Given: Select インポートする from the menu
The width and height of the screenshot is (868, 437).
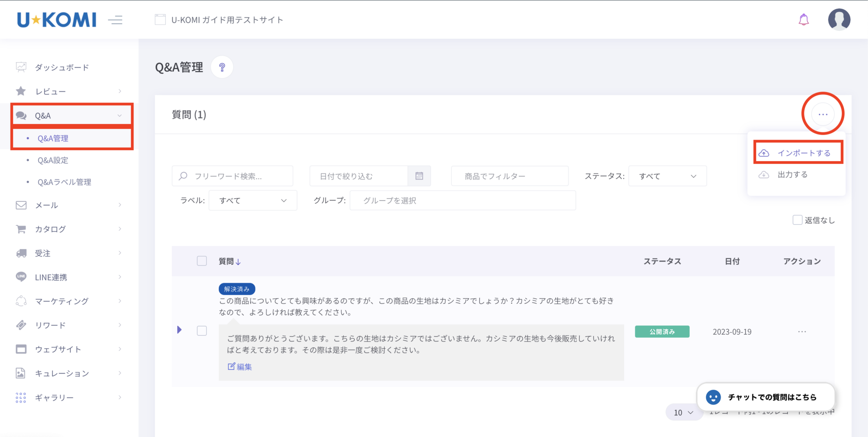Looking at the screenshot, I should pos(798,153).
